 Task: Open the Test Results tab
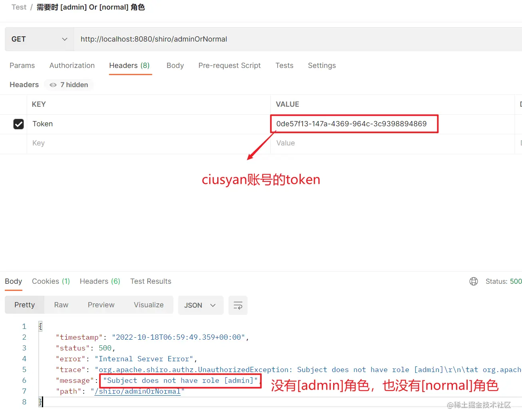pos(151,281)
